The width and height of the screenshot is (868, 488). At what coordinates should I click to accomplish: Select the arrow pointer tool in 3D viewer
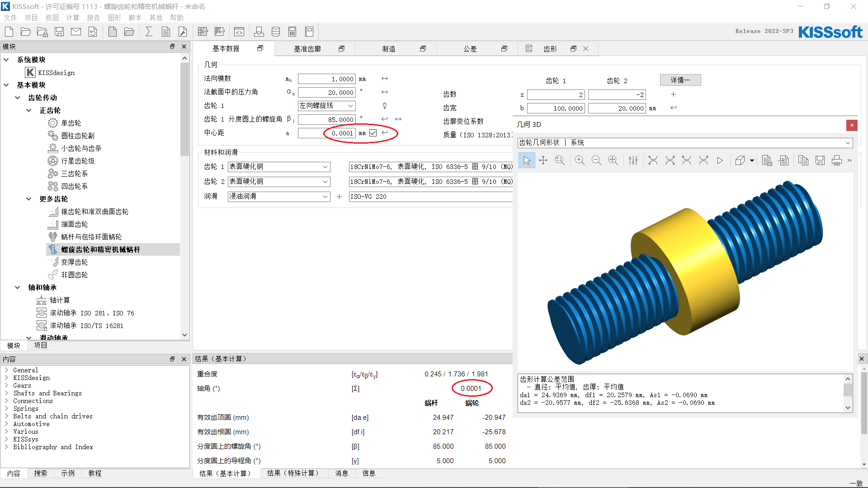tap(527, 160)
